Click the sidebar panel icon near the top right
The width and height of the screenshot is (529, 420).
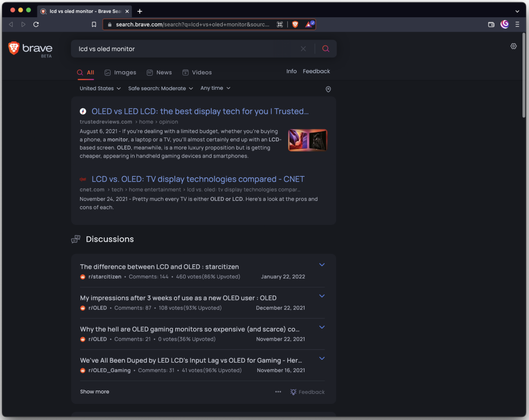click(x=491, y=24)
